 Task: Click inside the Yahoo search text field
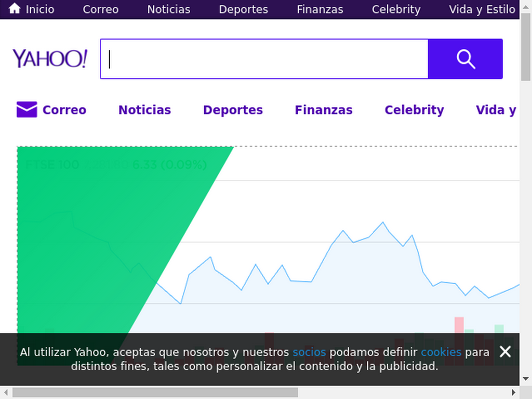click(264, 59)
